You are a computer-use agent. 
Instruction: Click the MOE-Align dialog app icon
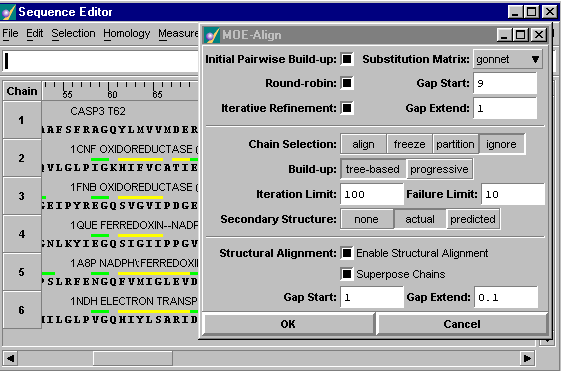pos(212,35)
